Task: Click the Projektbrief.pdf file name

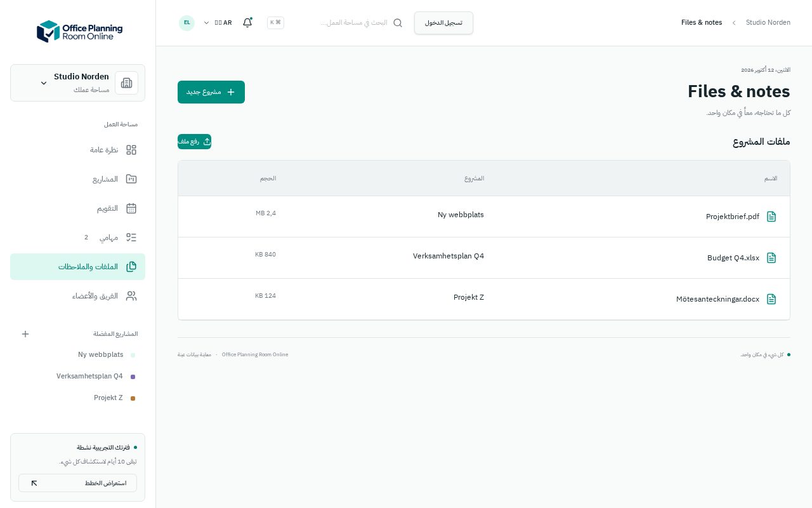Action: (x=733, y=217)
